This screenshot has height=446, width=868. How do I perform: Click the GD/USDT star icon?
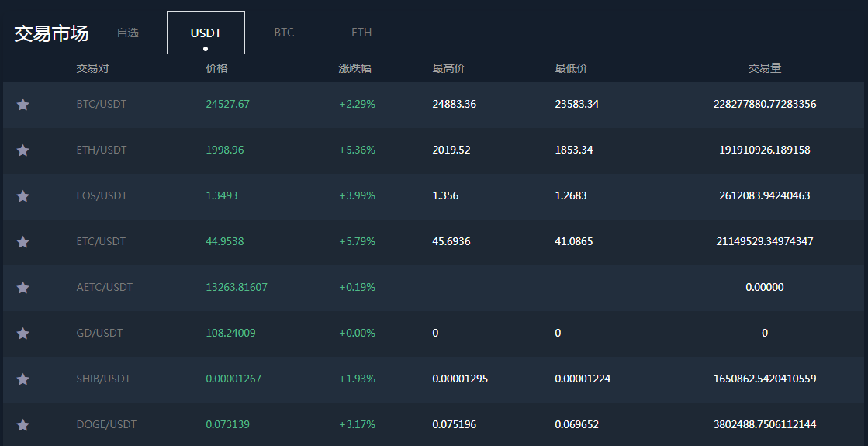pos(23,334)
